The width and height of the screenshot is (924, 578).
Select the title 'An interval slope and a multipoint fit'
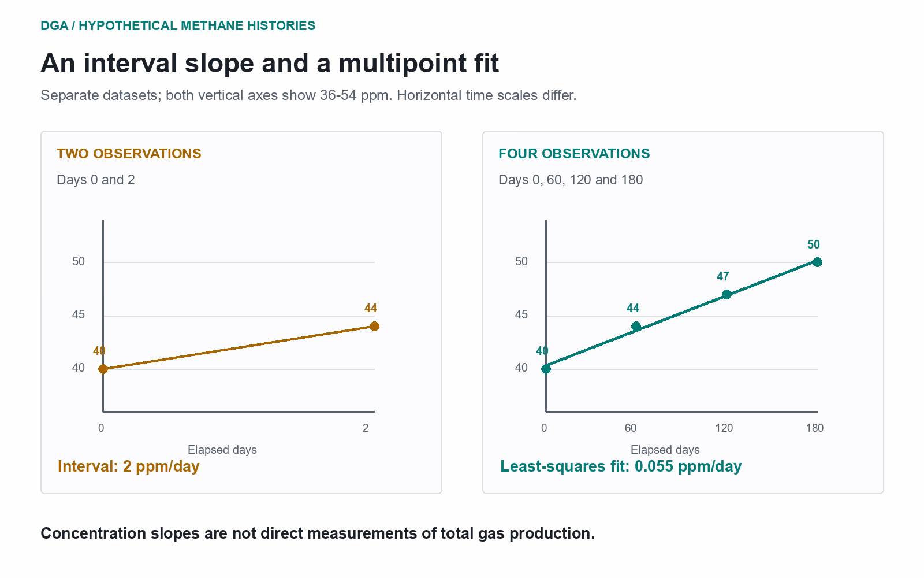(270, 63)
